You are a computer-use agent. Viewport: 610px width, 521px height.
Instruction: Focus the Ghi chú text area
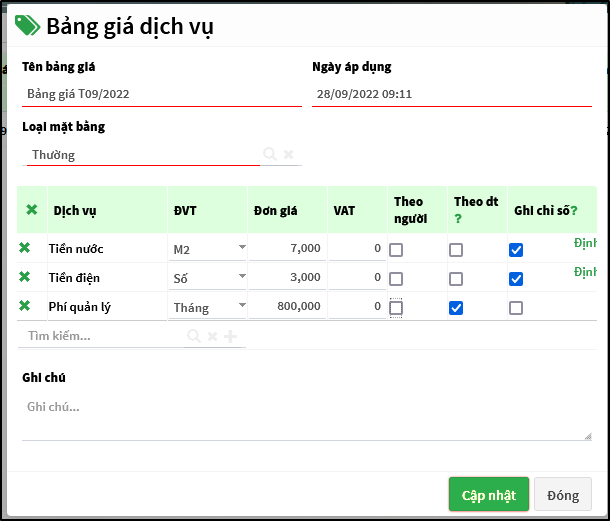tap(305, 417)
